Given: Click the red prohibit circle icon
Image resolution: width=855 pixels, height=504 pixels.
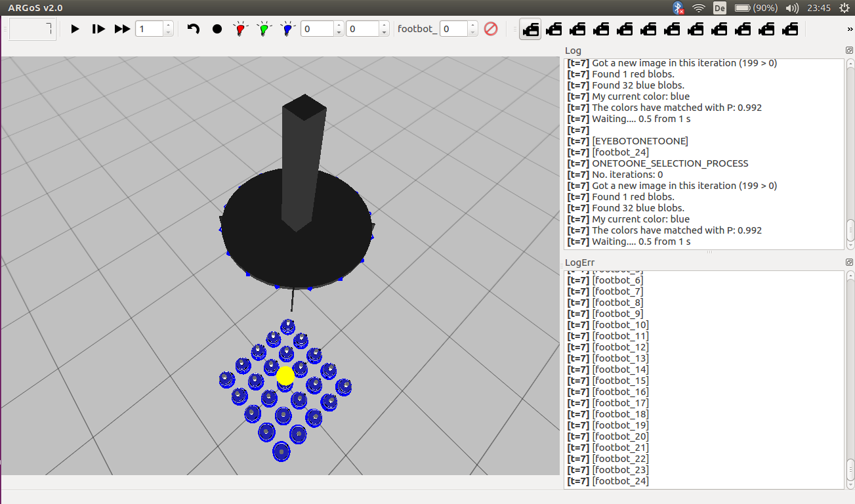Looking at the screenshot, I should click(491, 29).
